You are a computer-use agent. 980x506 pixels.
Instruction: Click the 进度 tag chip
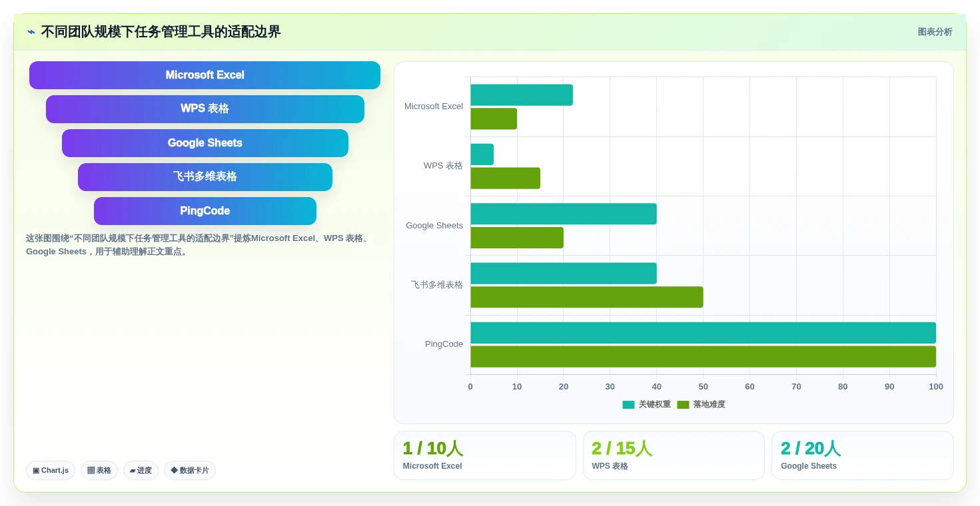click(x=141, y=470)
